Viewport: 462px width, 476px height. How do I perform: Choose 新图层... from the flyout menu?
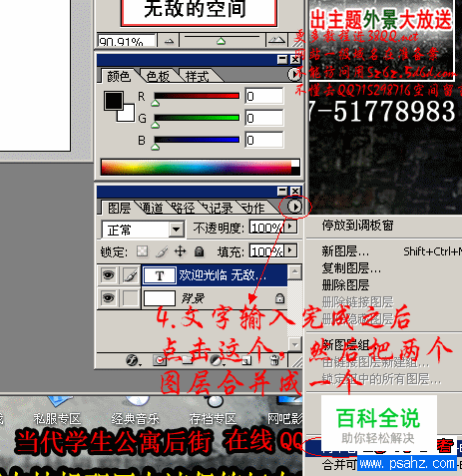point(345,251)
